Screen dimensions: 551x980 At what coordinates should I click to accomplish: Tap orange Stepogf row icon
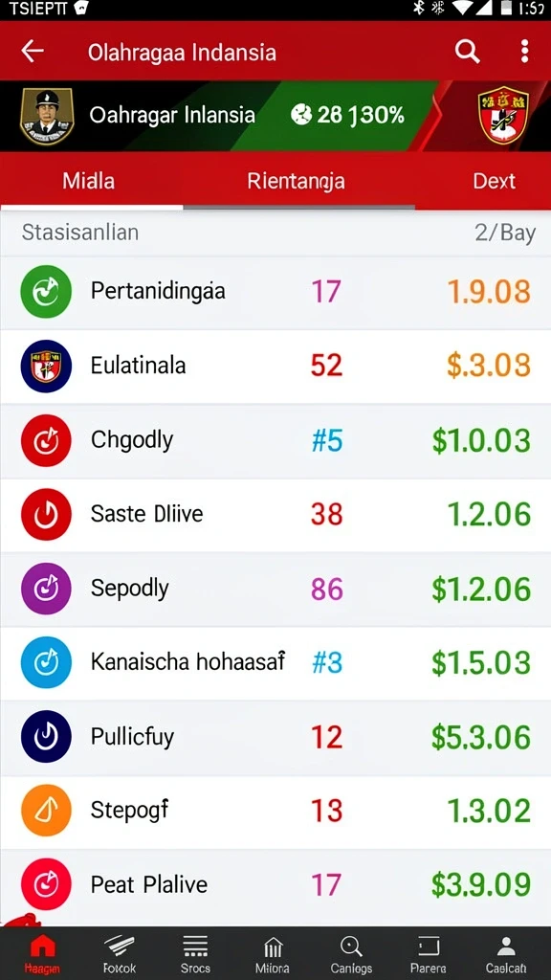46,811
